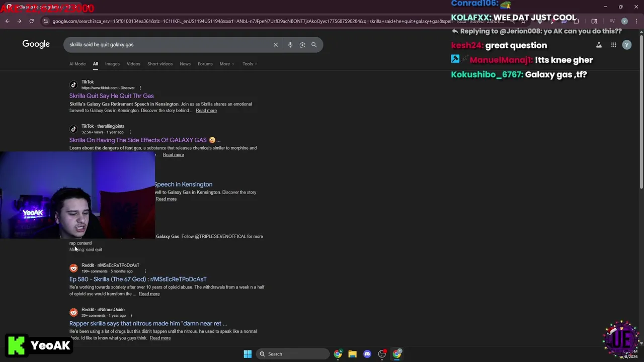This screenshot has width=644, height=362.
Task: Click 'Reddit · r/NitrousOxide' source text
Action: click(103, 310)
